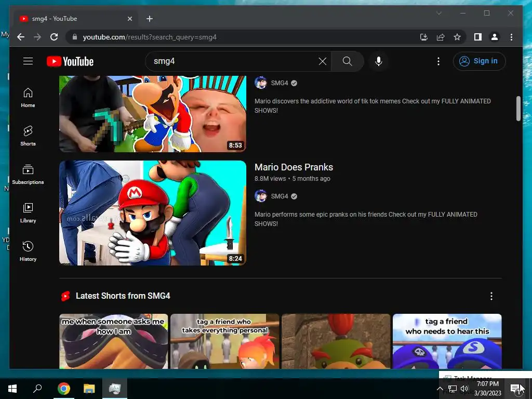Open short 'who needs to hear this'
Viewport: 532px width, 399px height.
447,341
